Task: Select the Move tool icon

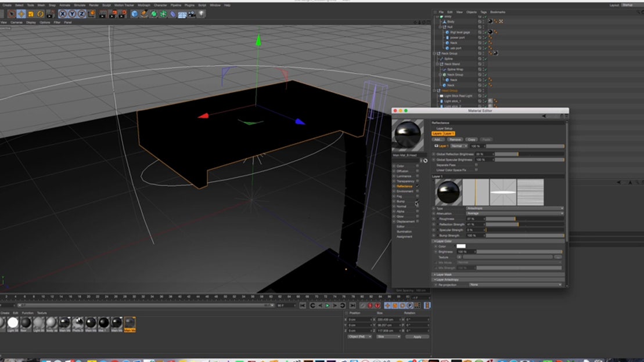Action: pos(21,13)
